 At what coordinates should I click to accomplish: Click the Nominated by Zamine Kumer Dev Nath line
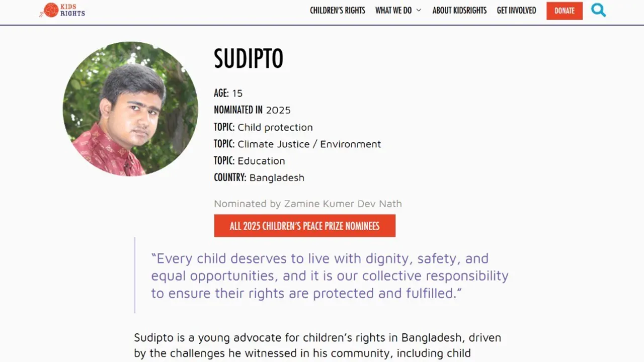[x=307, y=204]
